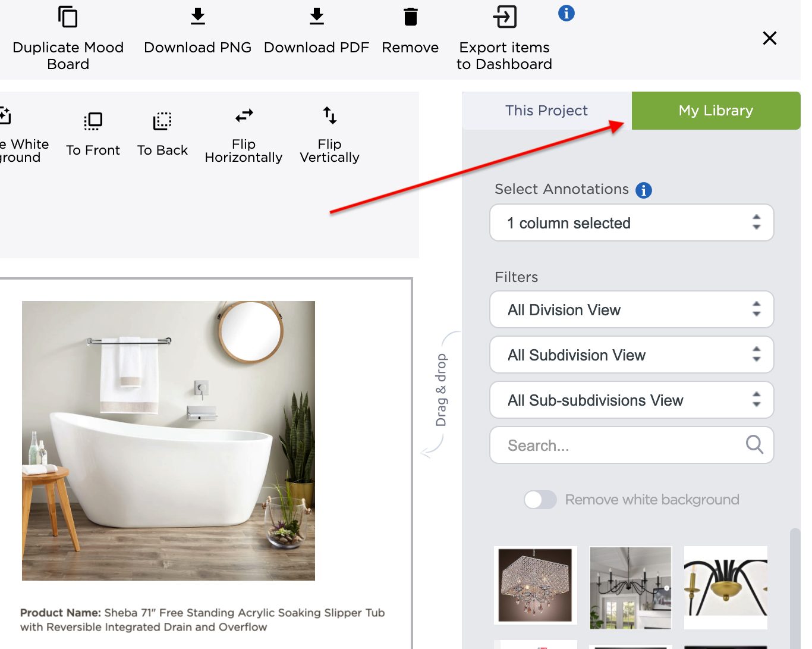Toggle the Remove white background switch
Screen dimensions: 812x649
pyautogui.click(x=540, y=500)
